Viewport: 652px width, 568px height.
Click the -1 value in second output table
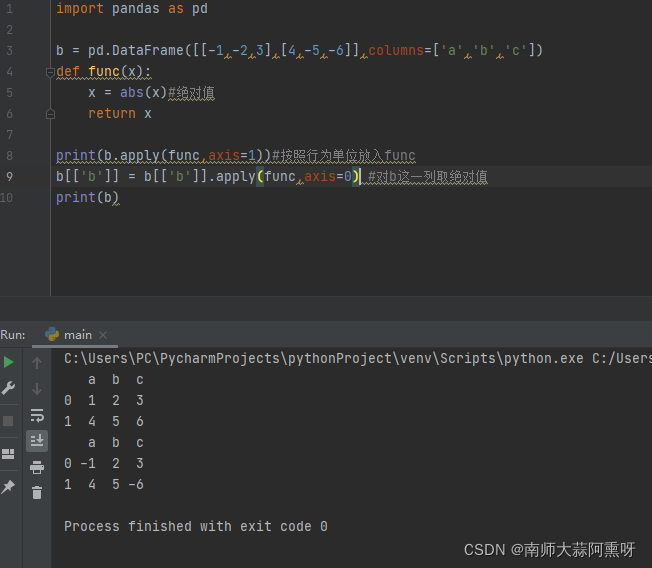[x=88, y=463]
